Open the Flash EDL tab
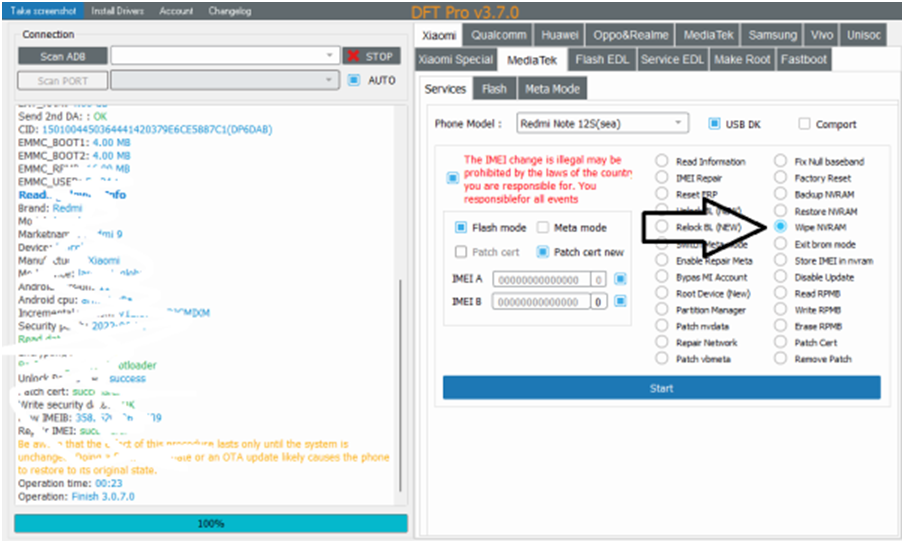This screenshot has width=904, height=543. 602,59
